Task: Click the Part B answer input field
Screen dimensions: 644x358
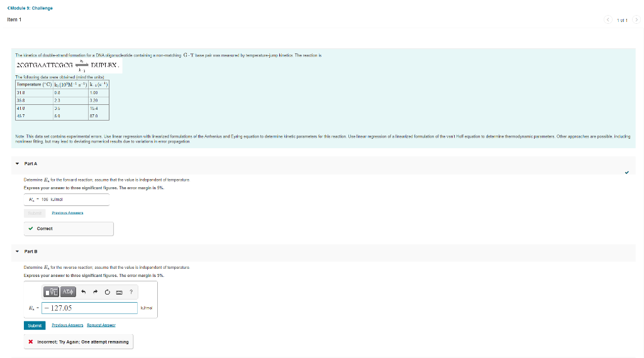Action: click(x=89, y=308)
